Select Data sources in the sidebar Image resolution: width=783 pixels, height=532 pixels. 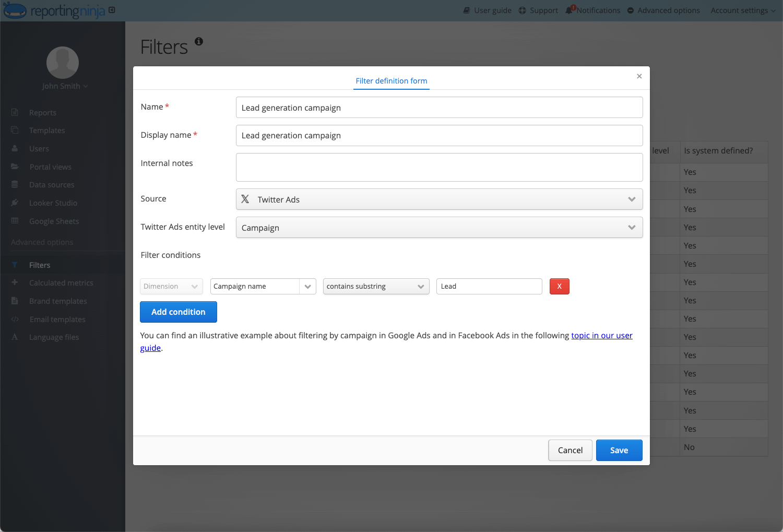click(51, 184)
